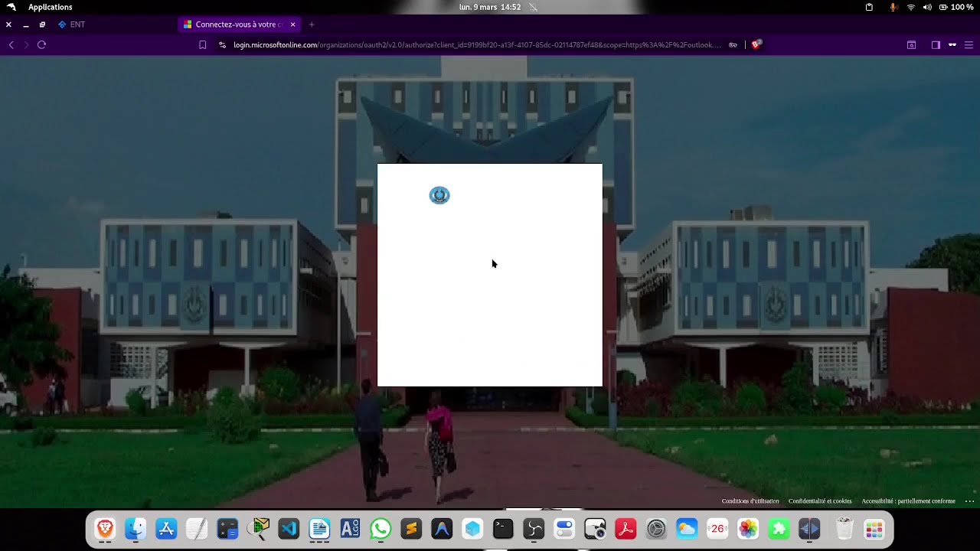Bookmark this page with the bookmark icon
Viewport: 980px width, 551px height.
click(x=202, y=44)
